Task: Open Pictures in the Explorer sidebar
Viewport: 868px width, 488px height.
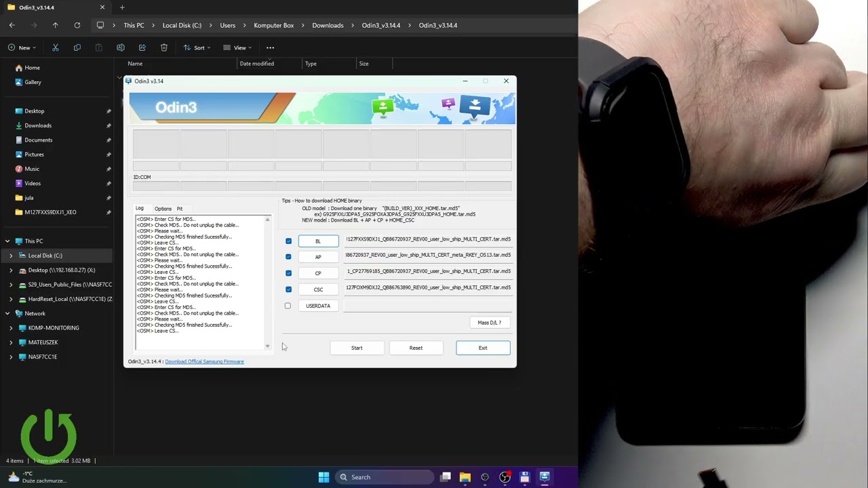Action: tap(34, 155)
